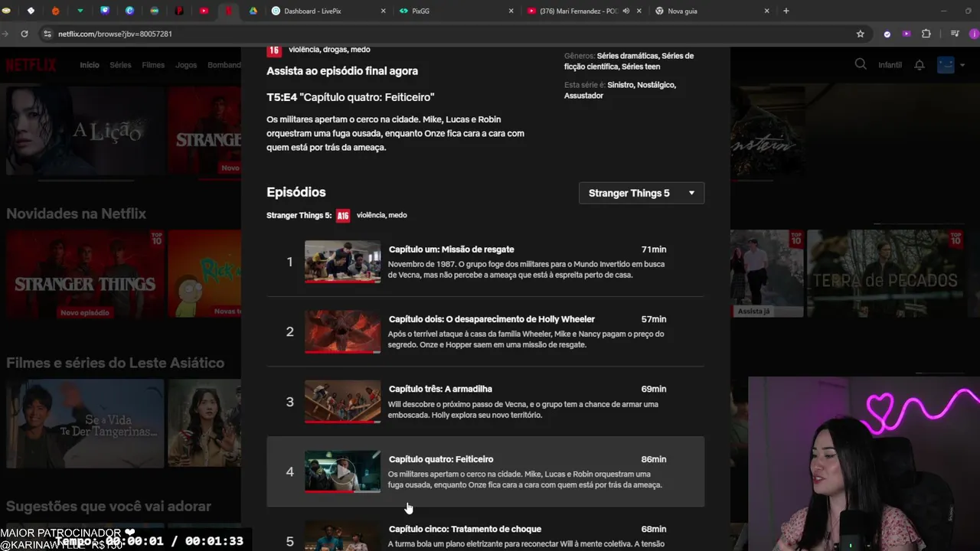Viewport: 980px width, 551px height.
Task: Select Capítulo quatro: Feiticeiro title
Action: pyautogui.click(x=441, y=459)
